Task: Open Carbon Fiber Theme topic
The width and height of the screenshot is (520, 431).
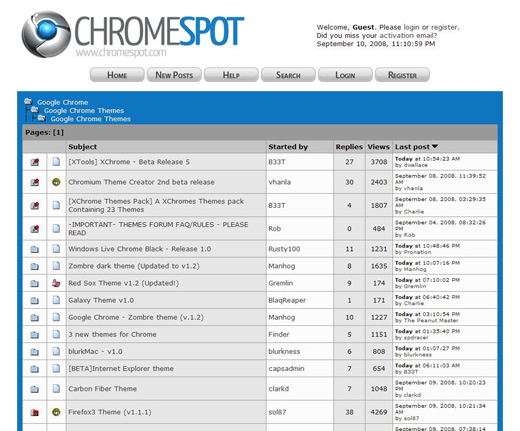Action: (x=102, y=389)
